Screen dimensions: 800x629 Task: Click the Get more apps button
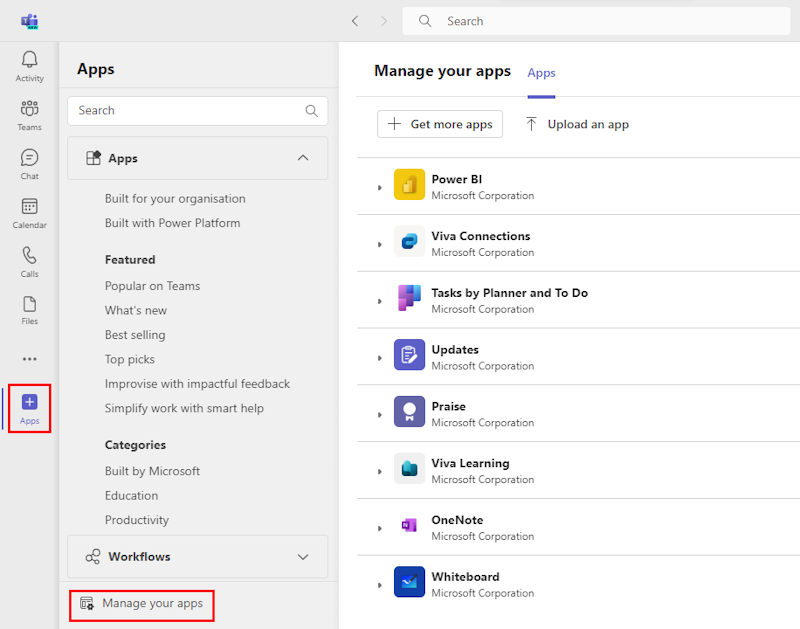click(x=440, y=124)
